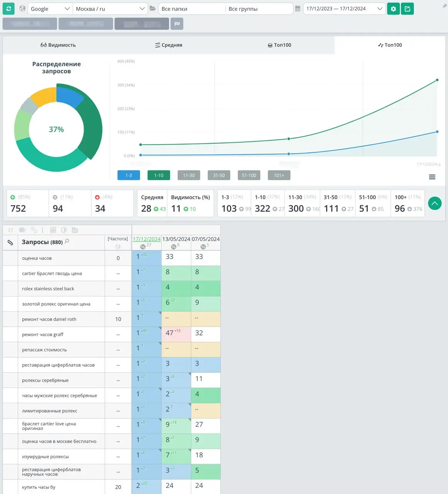Screen dimensions: 448x494
Task: Click the checkered flag icon button
Action: pos(177,24)
